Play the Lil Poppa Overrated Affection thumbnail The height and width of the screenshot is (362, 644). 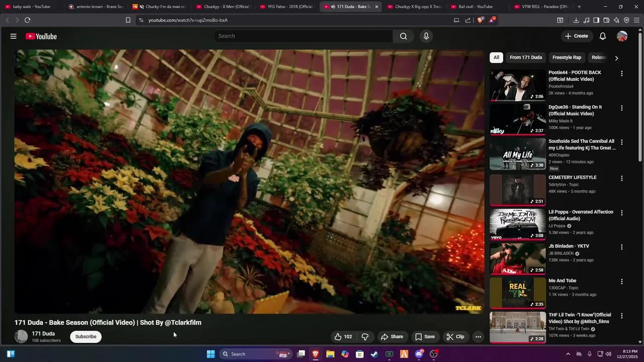point(517,224)
